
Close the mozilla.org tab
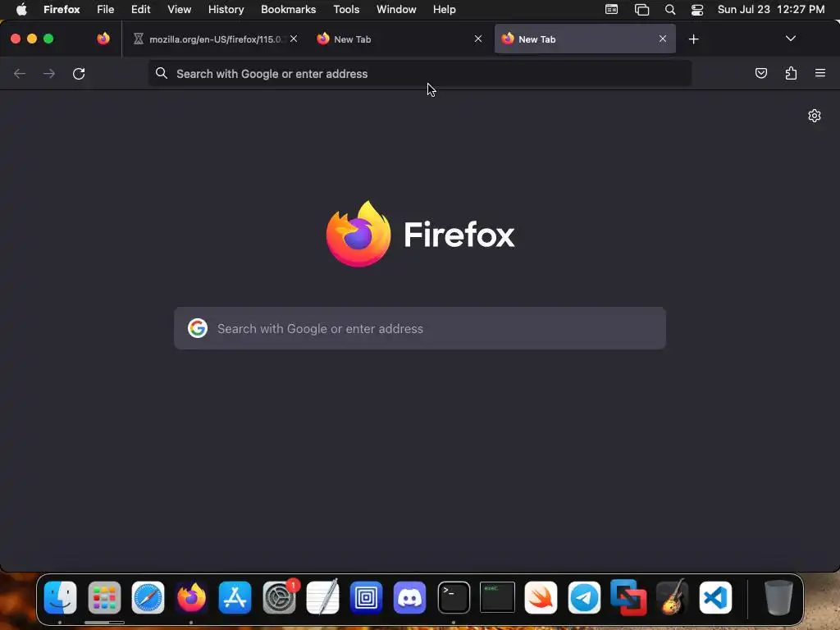(294, 39)
